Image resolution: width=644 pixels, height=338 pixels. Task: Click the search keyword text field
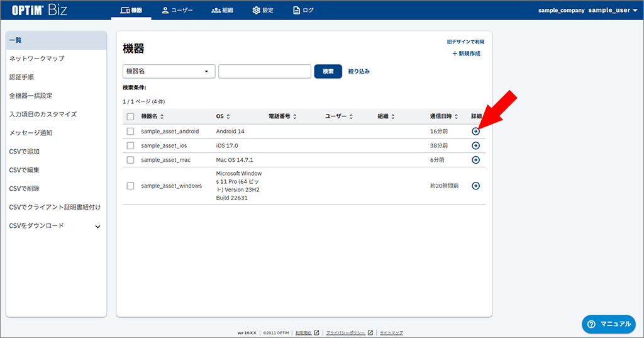[264, 71]
